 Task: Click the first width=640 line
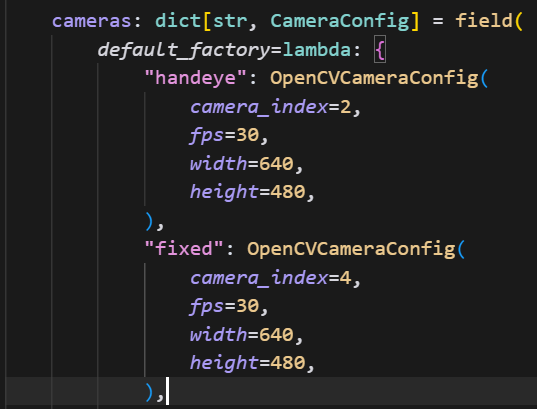tap(247, 164)
